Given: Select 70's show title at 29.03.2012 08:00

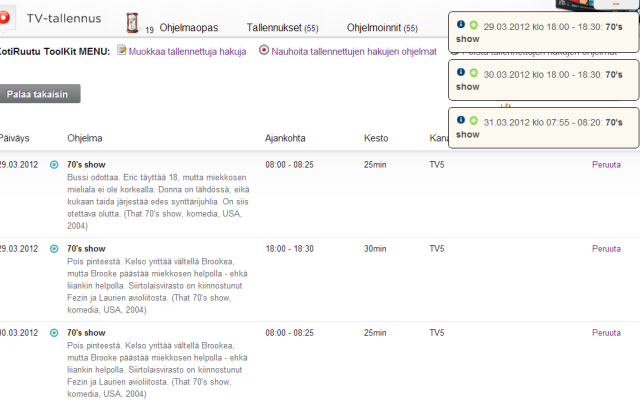Looking at the screenshot, I should 86,164.
